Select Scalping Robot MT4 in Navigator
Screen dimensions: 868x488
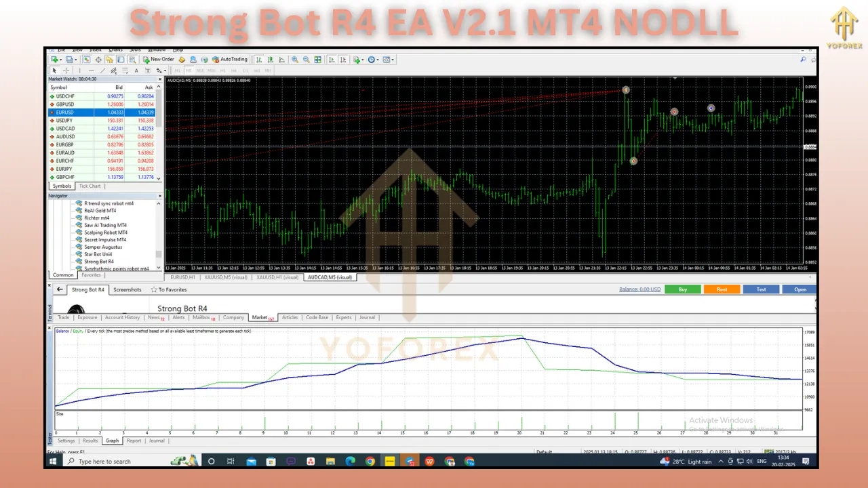(x=105, y=232)
